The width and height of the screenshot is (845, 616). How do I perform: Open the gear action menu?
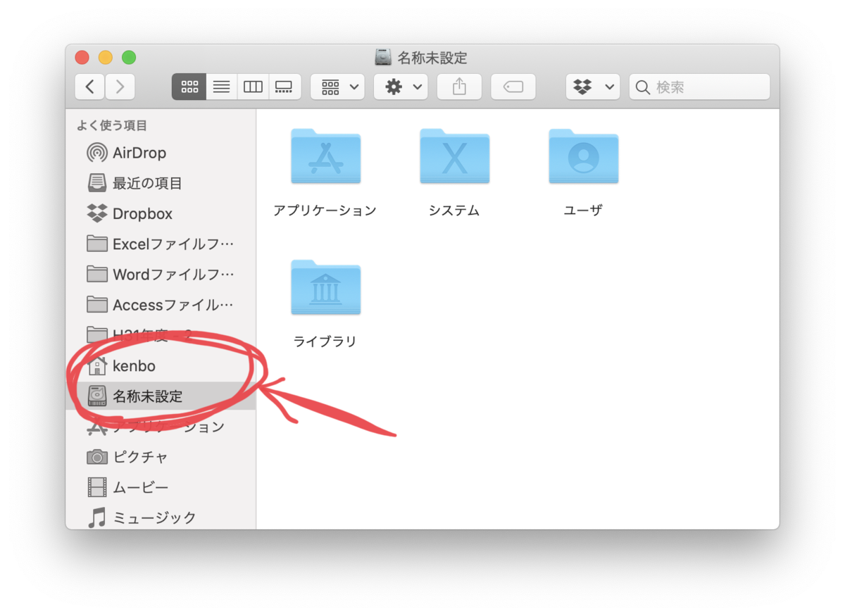coord(401,87)
